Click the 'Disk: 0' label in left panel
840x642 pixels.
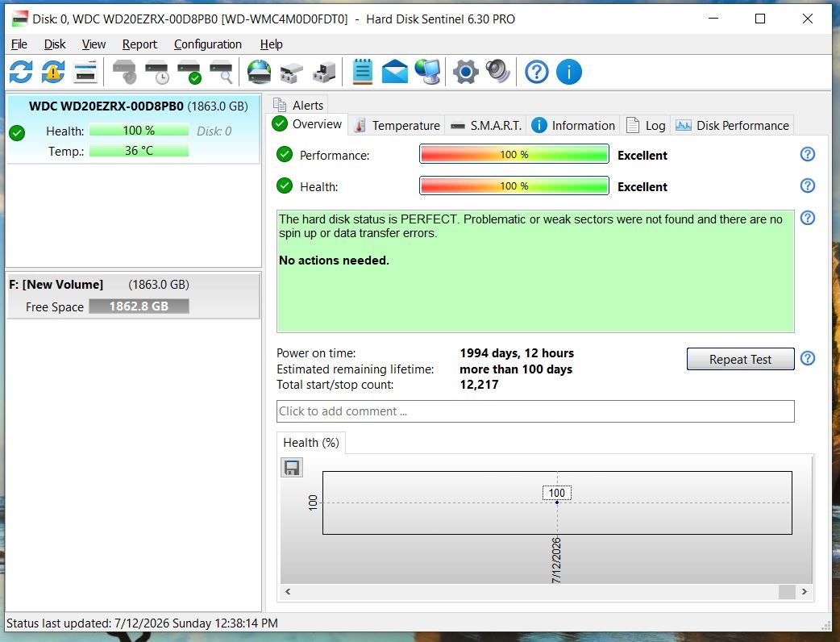214,131
